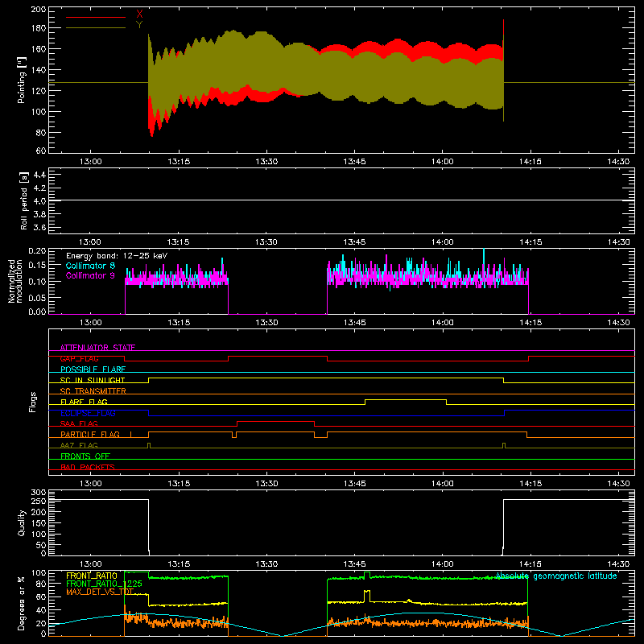Viewport: 644px width, 644px height.
Task: Select the FLARE_FLAG label
Action: click(84, 402)
